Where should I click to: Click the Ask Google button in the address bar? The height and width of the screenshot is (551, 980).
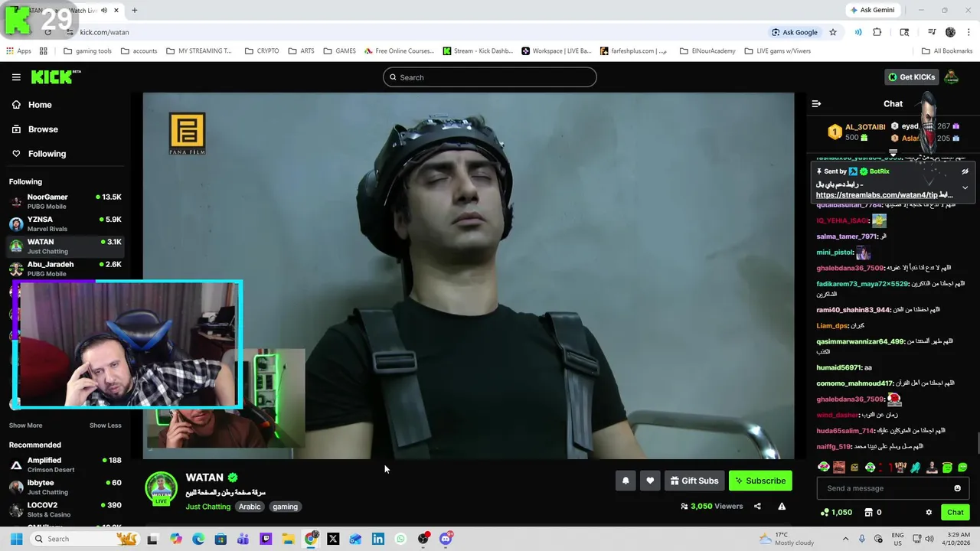795,32
